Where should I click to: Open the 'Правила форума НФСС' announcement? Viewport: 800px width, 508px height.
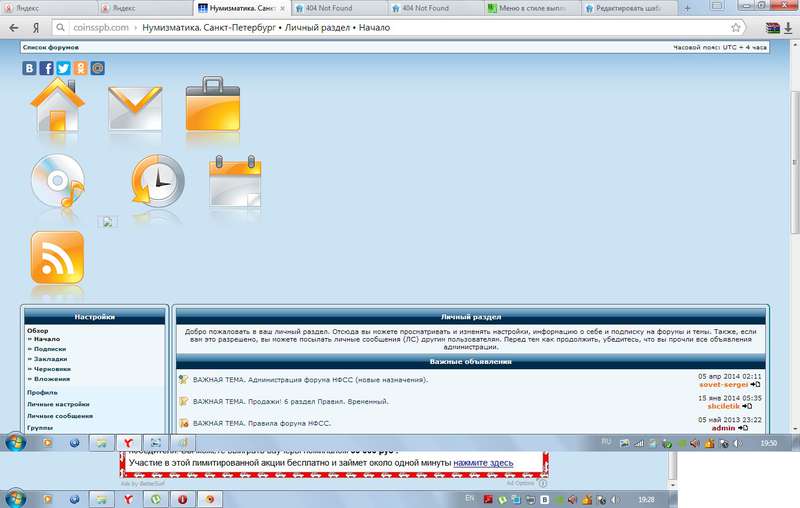(x=282, y=424)
